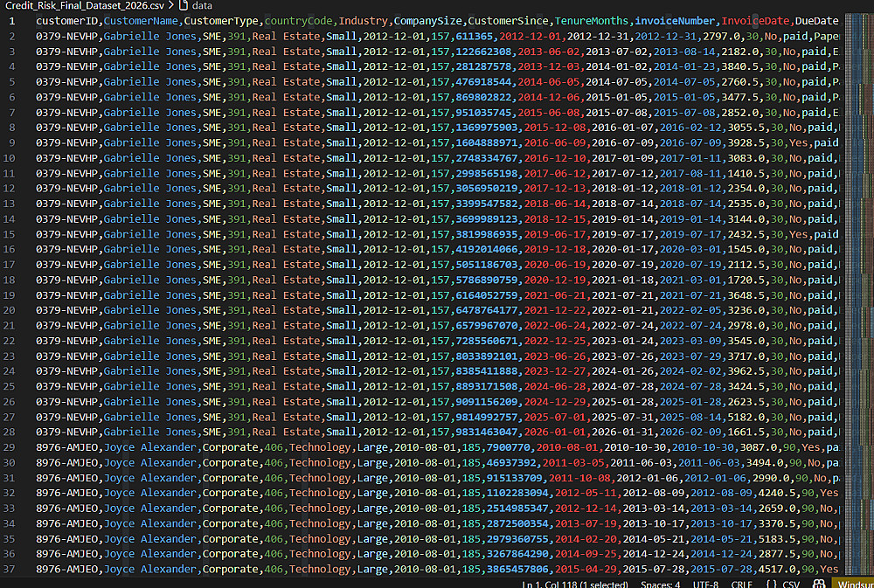874x588 pixels.
Task: Click the CustomerType header field
Action: point(221,21)
